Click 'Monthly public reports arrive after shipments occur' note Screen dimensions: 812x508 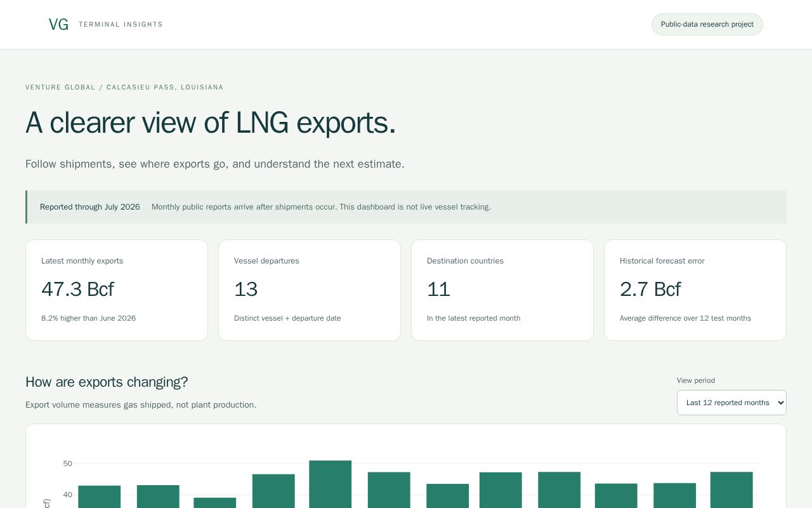click(x=321, y=207)
